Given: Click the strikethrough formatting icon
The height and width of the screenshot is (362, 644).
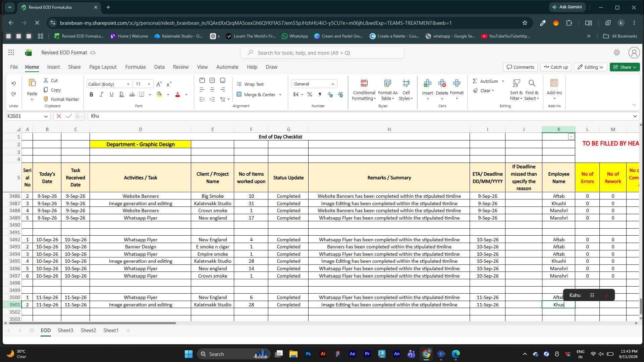Looking at the screenshot, I should [x=132, y=95].
